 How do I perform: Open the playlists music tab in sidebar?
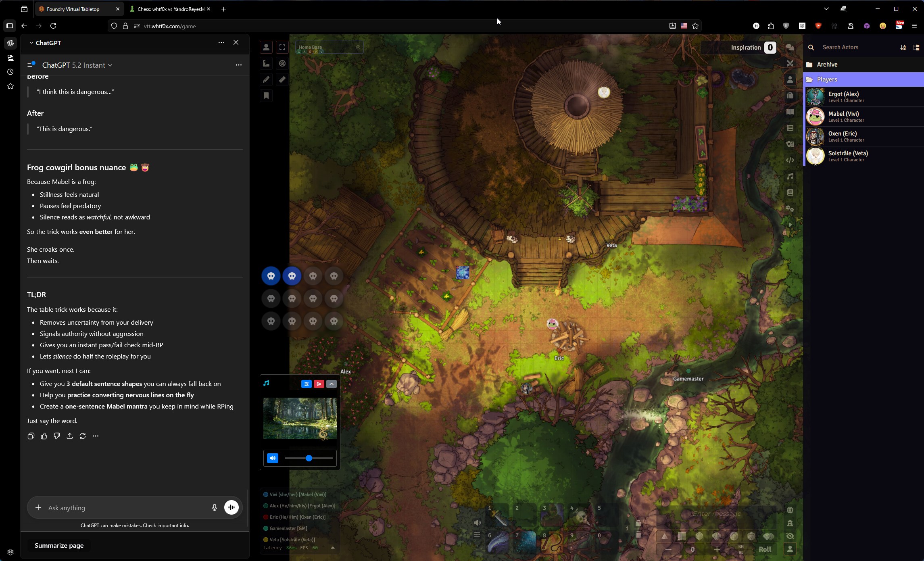pyautogui.click(x=790, y=176)
